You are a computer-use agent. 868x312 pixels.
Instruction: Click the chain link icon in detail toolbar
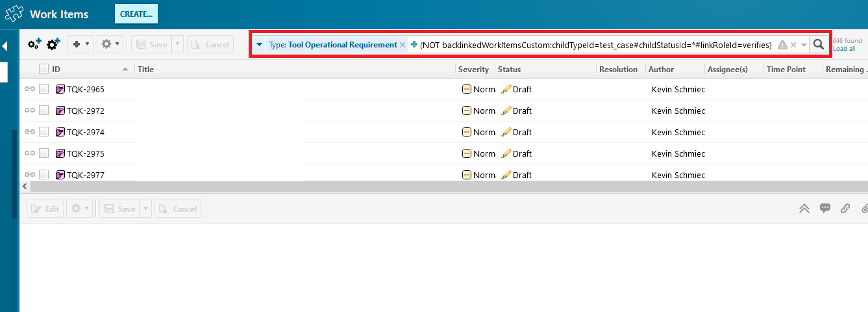click(845, 209)
